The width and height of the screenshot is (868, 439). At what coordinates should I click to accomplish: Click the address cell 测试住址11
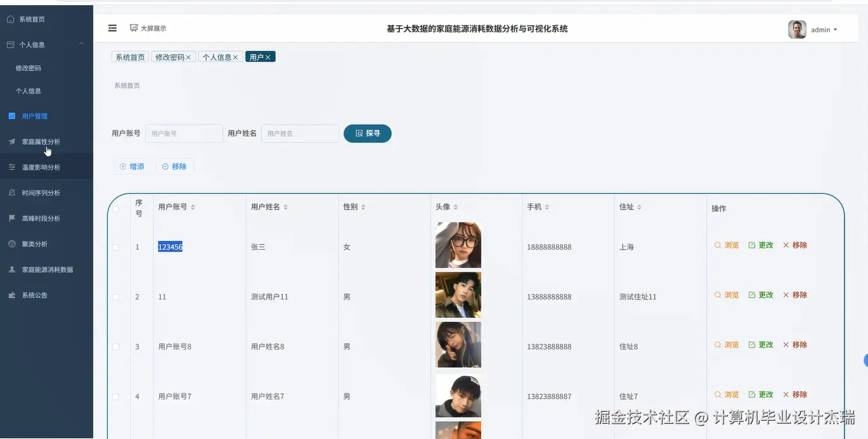638,297
